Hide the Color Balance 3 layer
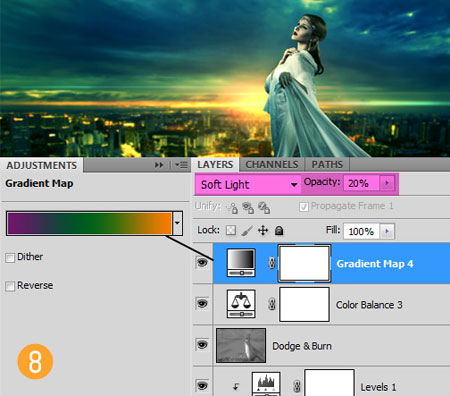 point(202,304)
